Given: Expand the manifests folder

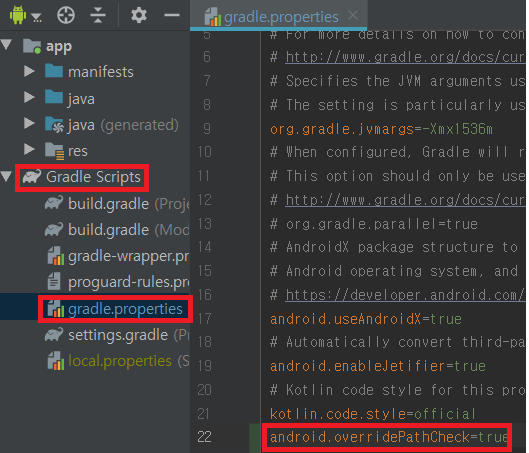Looking at the screenshot, I should click(29, 71).
